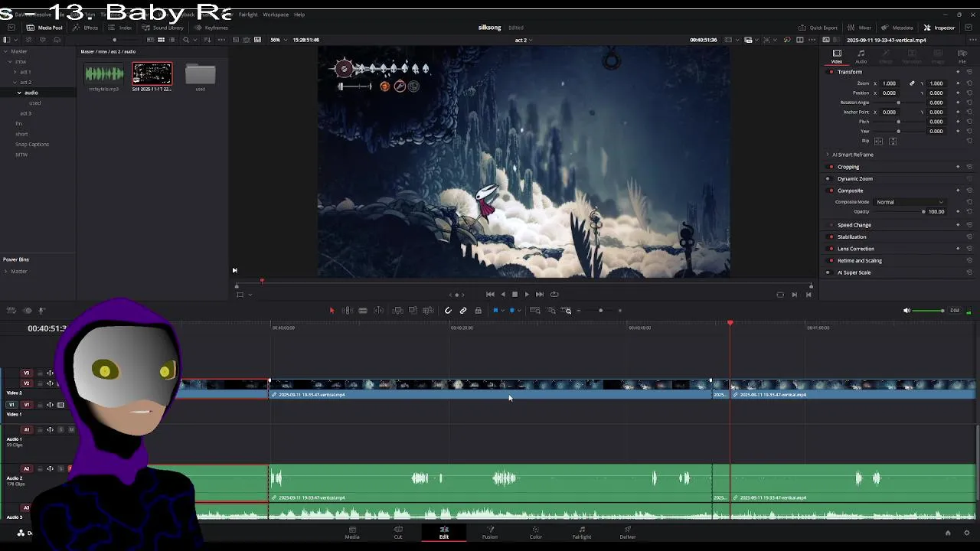Select the Still 2025-11-17 thumbnail
The image size is (980, 551).
click(x=152, y=74)
